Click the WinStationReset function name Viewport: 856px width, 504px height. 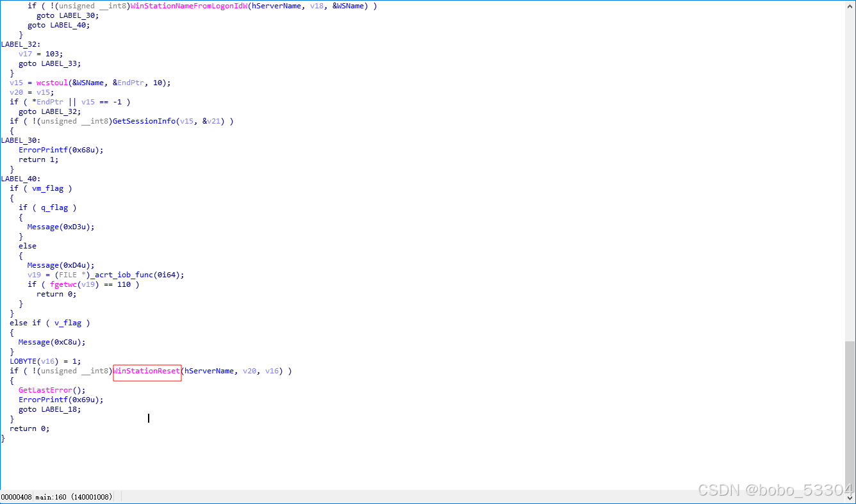[147, 371]
